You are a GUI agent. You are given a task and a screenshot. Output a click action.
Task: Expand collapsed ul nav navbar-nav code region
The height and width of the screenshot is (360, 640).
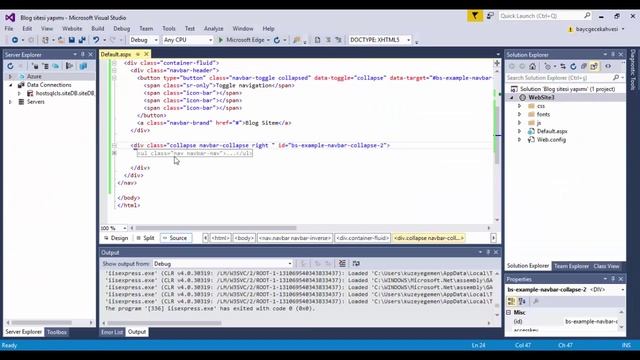[x=115, y=153]
